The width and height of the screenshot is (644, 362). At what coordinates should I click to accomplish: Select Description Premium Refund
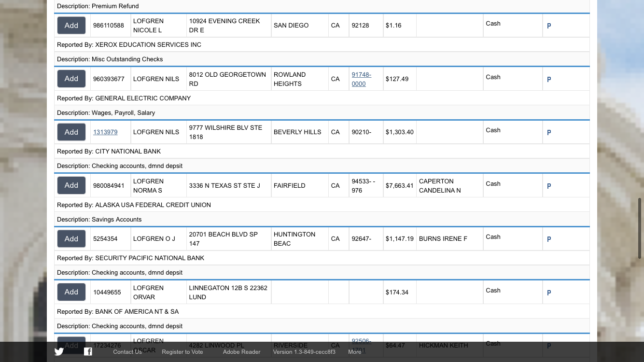(98, 6)
